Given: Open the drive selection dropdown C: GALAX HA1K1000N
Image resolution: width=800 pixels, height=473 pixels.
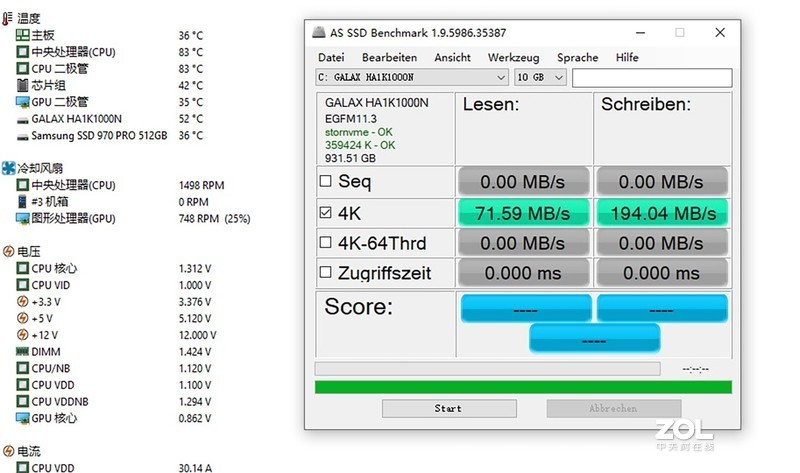Looking at the screenshot, I should click(412, 78).
